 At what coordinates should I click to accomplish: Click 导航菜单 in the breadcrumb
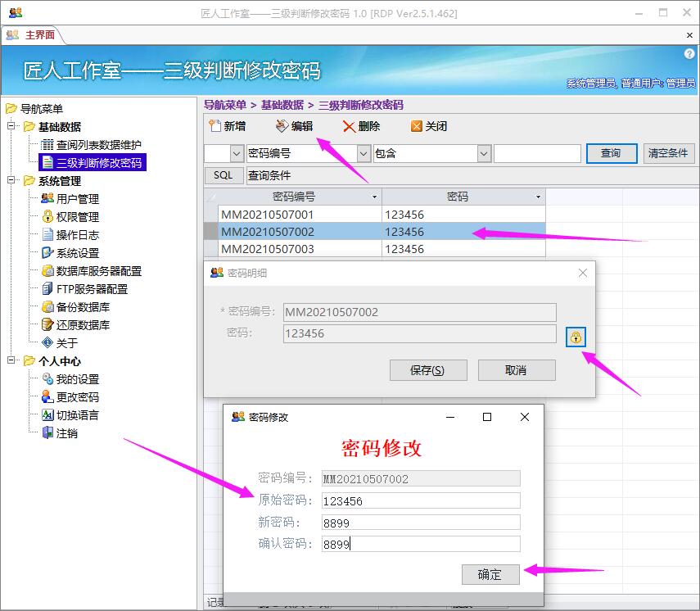[225, 105]
